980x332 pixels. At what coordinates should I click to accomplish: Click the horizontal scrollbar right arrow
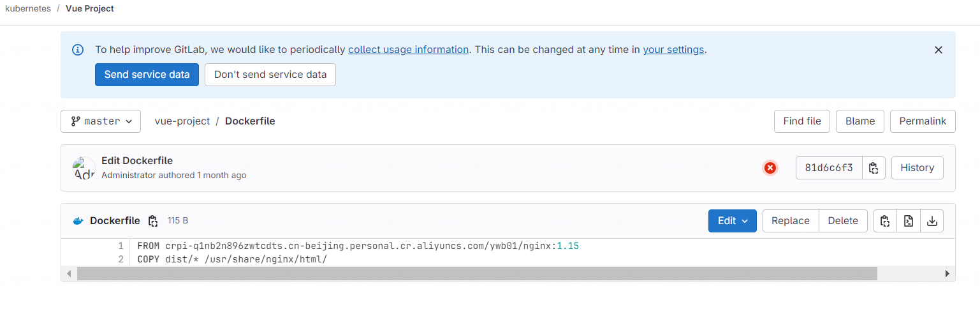pos(947,273)
